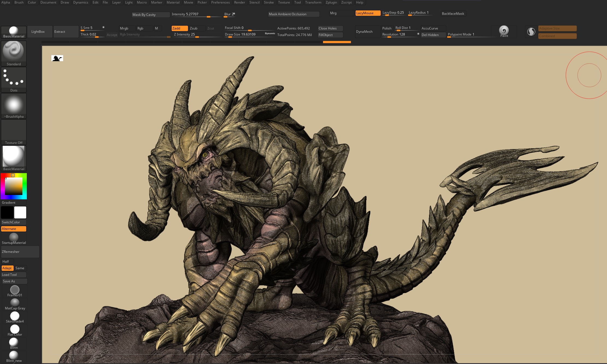
Task: Click the Extract button
Action: point(66,32)
